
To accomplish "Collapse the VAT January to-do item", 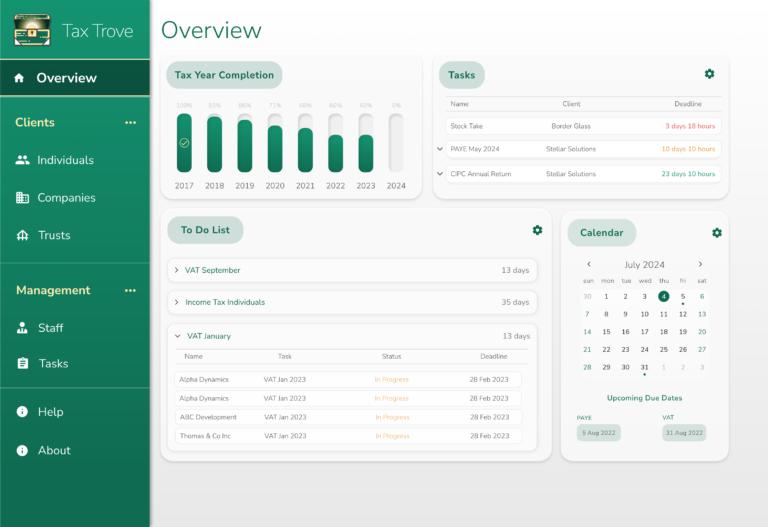I will pos(177,336).
